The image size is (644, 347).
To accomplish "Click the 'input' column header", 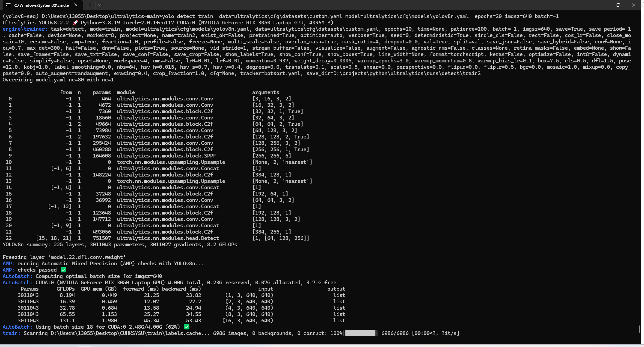I will tap(266, 289).
